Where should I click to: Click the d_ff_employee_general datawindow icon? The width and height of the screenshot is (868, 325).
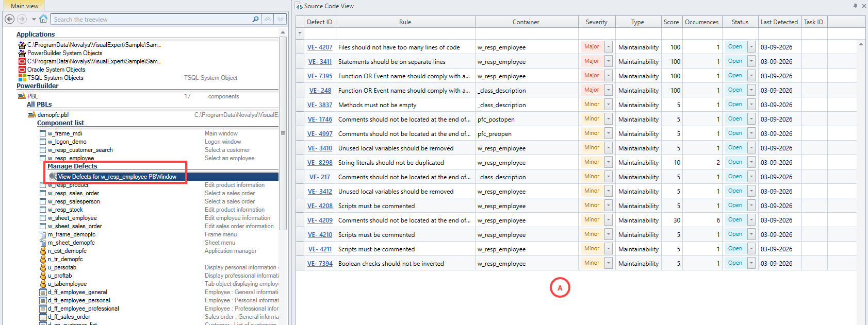click(x=43, y=292)
